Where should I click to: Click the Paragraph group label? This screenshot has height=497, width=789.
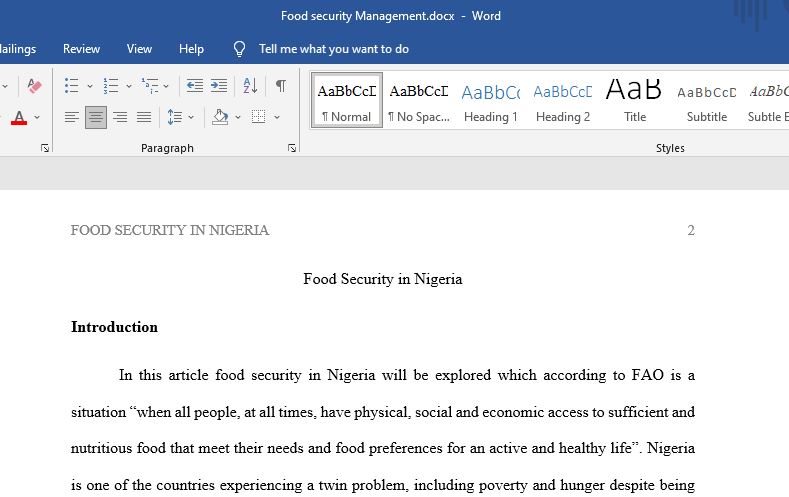click(167, 148)
